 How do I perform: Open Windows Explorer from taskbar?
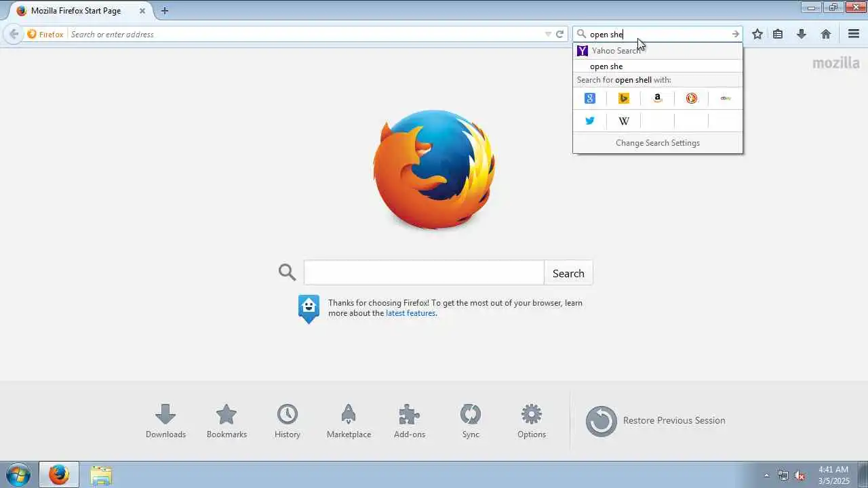pos(100,474)
